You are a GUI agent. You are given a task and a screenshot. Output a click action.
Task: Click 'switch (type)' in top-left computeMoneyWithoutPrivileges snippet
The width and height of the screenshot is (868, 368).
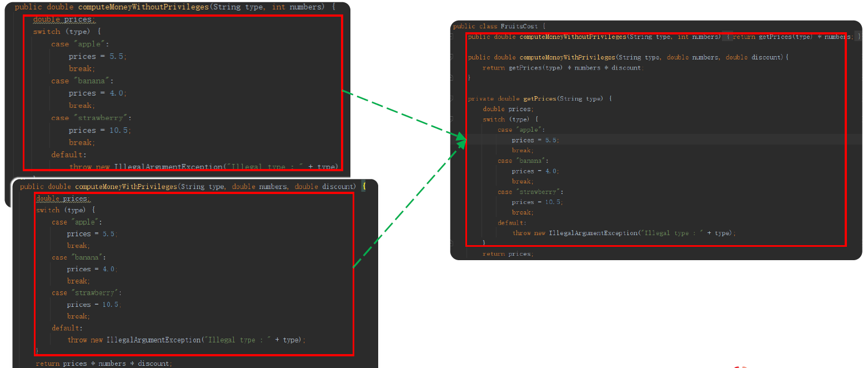click(67, 32)
